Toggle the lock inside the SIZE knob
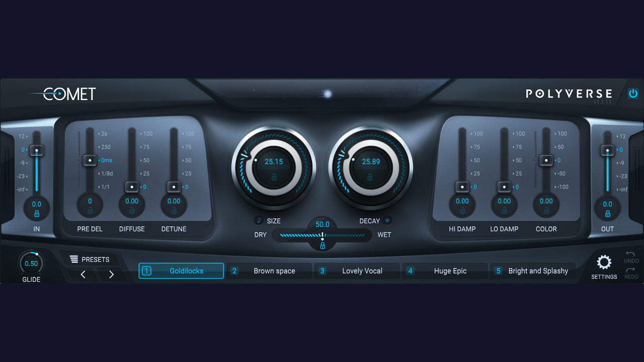Image resolution: width=644 pixels, height=362 pixels. [274, 177]
